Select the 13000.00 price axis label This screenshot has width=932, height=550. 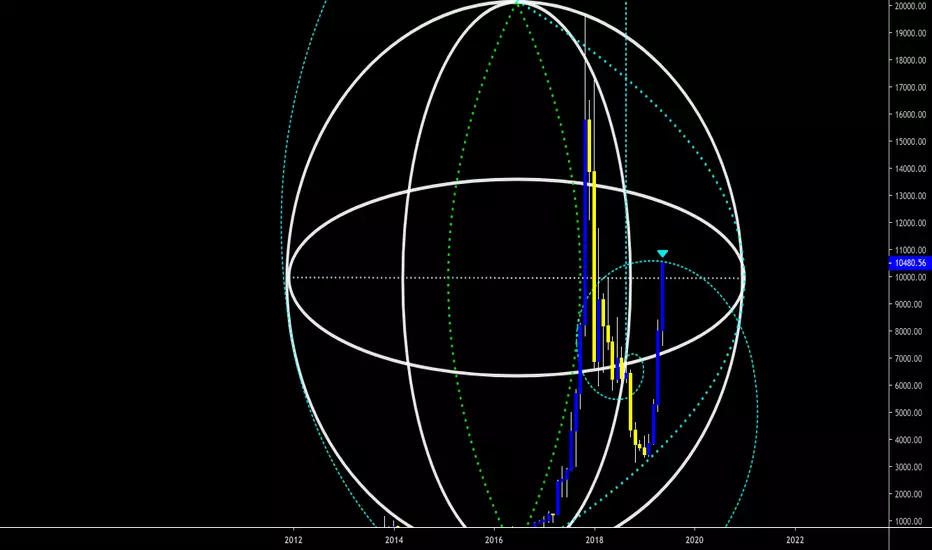pyautogui.click(x=910, y=196)
